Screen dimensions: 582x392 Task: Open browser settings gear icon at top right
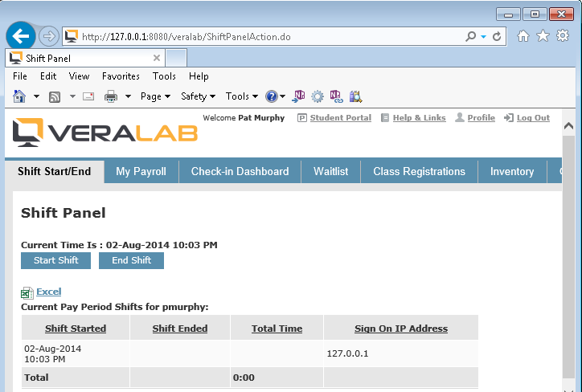(563, 35)
